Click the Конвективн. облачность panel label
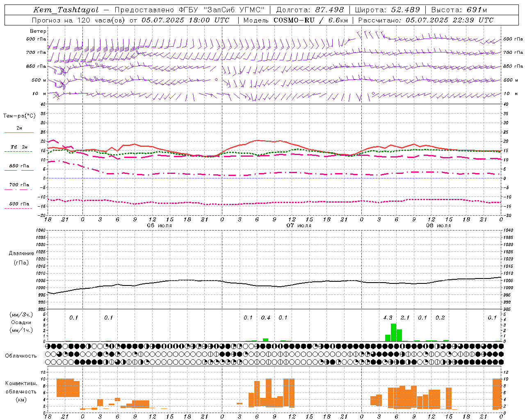Screen dimensions: 525x420 [x=21, y=387]
